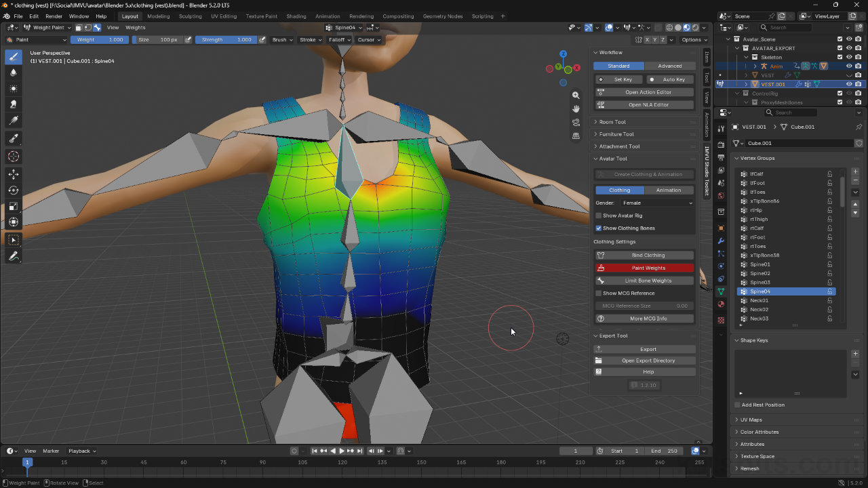Enable Show MCG Reference checkbox
This screenshot has height=488, width=868.
598,293
